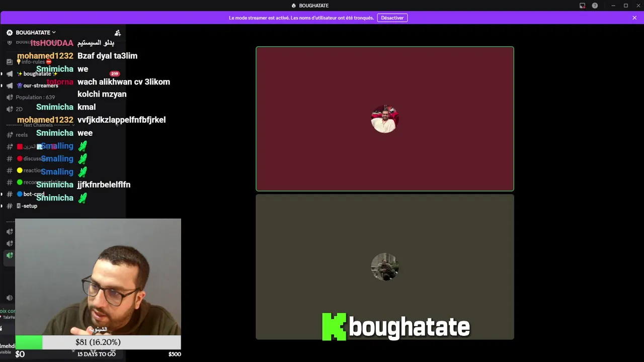Click the username ItsHOUDAA in chat
Image resolution: width=644 pixels, height=362 pixels.
pyautogui.click(x=52, y=43)
